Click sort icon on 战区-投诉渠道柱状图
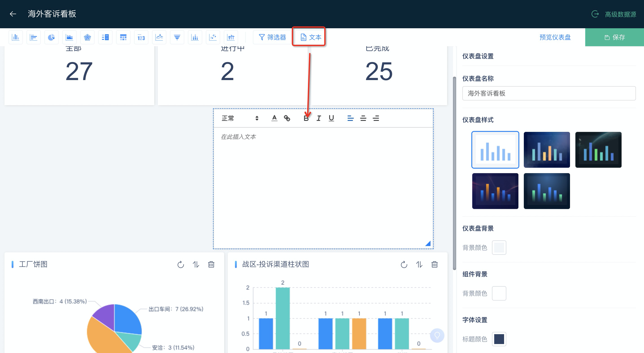 (419, 264)
